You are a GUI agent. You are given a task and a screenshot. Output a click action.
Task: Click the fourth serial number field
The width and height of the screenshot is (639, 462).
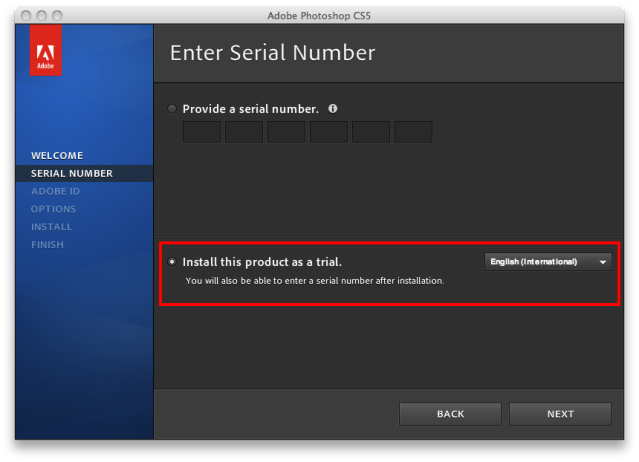click(x=329, y=132)
